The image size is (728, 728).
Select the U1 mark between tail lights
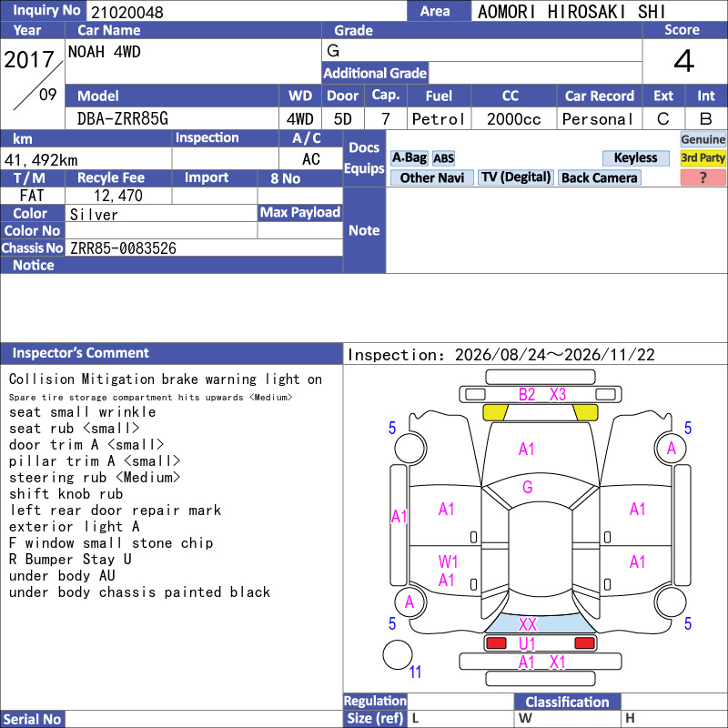click(527, 643)
